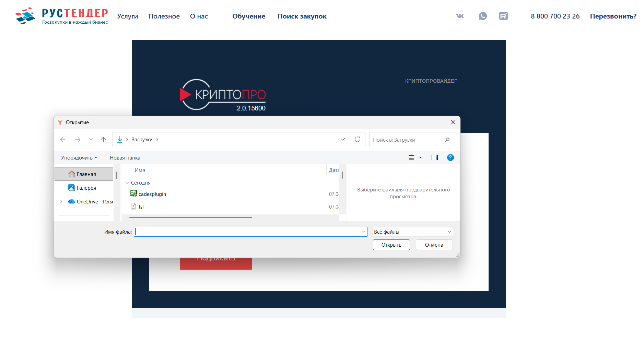Click the VK social network icon
This screenshot has width=644, height=341.
coord(460,16)
